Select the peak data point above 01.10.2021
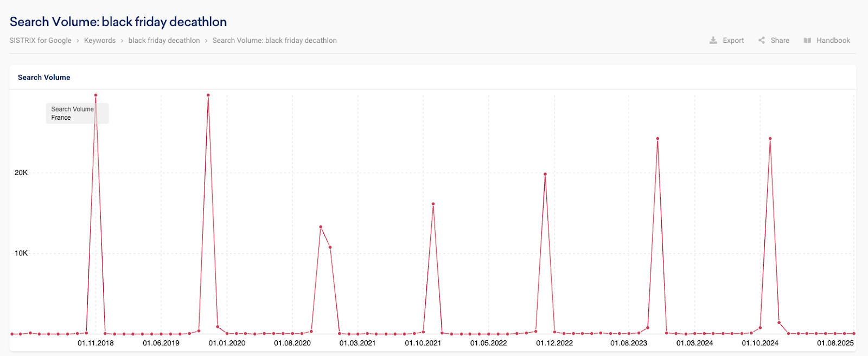Viewport: 868px width, 356px height. (433, 204)
